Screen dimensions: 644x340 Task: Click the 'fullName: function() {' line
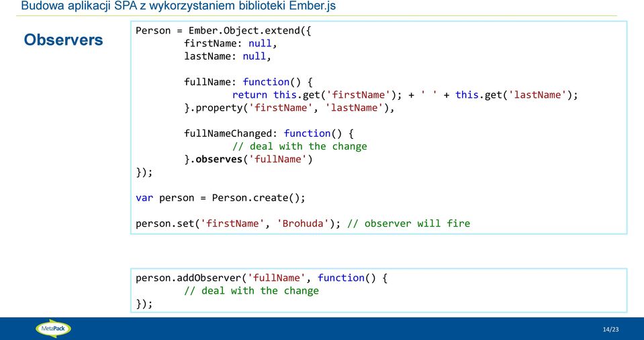248,82
